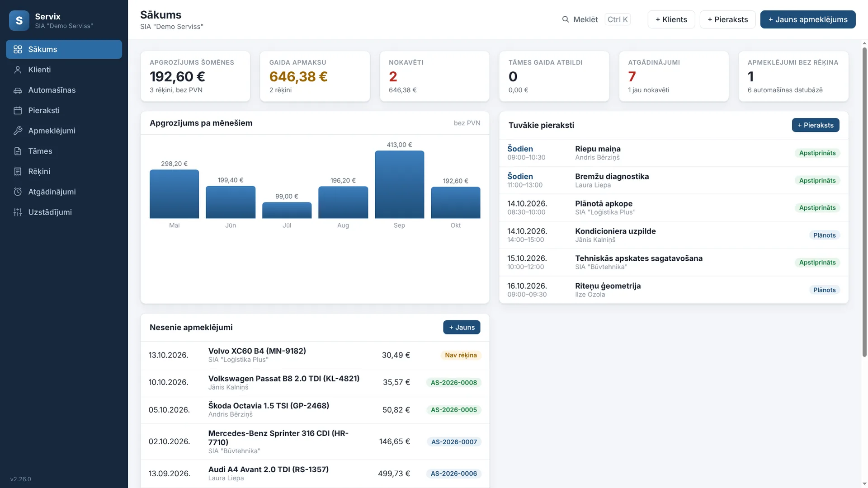The width and height of the screenshot is (868, 488).
Task: Click + Jauns apmeklējums button
Action: pyautogui.click(x=807, y=19)
